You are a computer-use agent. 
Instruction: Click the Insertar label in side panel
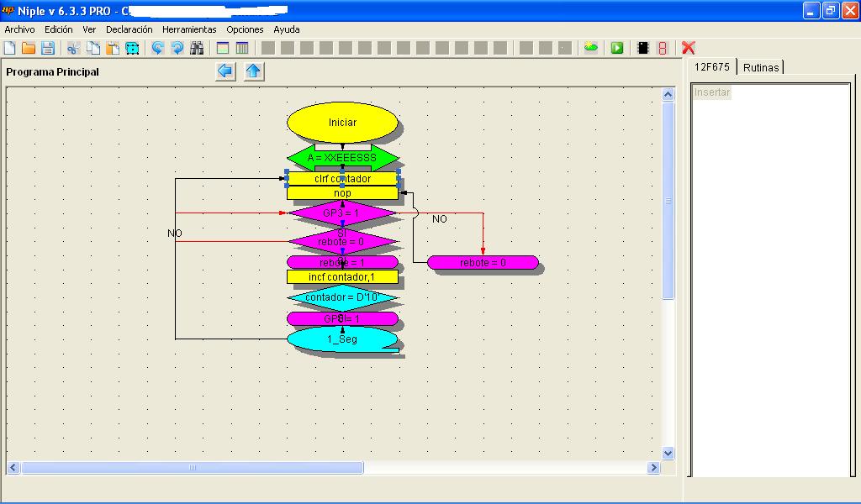point(712,92)
